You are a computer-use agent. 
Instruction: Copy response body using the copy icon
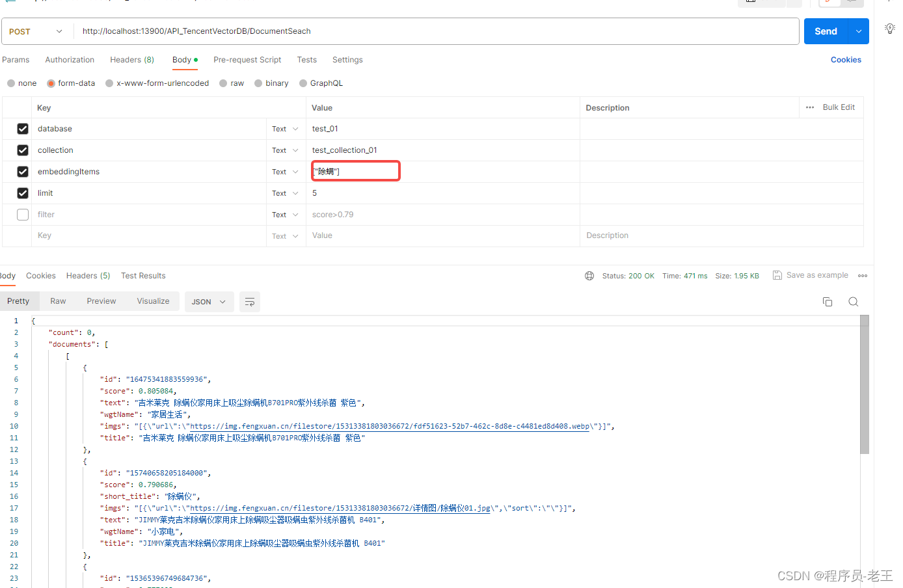(828, 302)
